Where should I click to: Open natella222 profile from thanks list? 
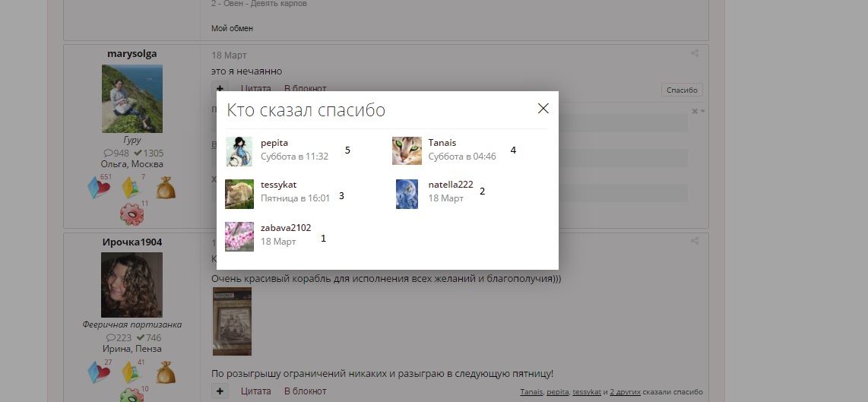click(x=450, y=185)
